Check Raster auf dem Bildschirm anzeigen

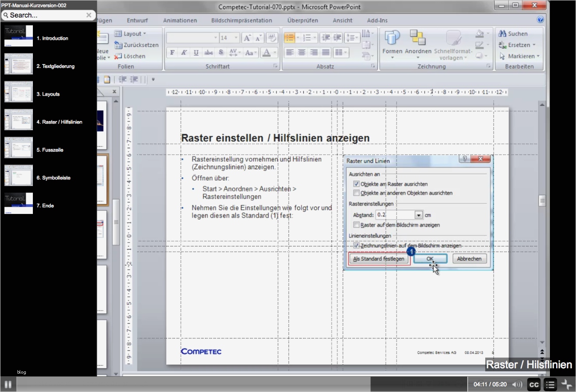click(356, 225)
